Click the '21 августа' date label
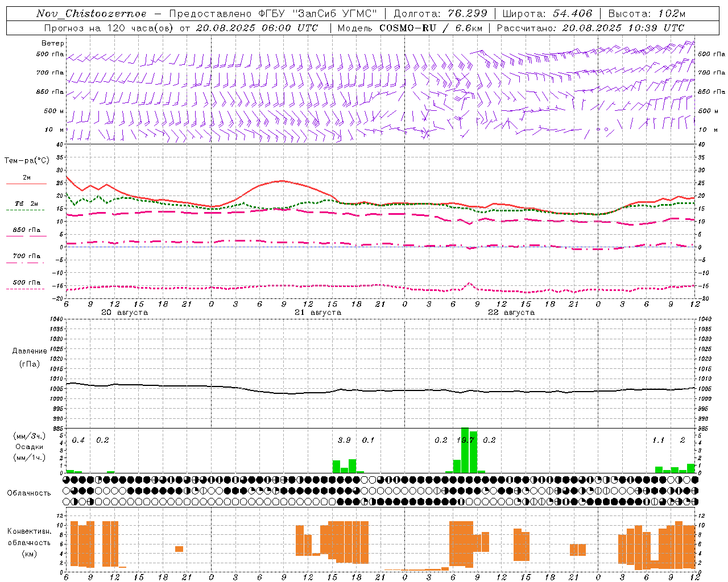This screenshot has width=728, height=582. pos(318,313)
